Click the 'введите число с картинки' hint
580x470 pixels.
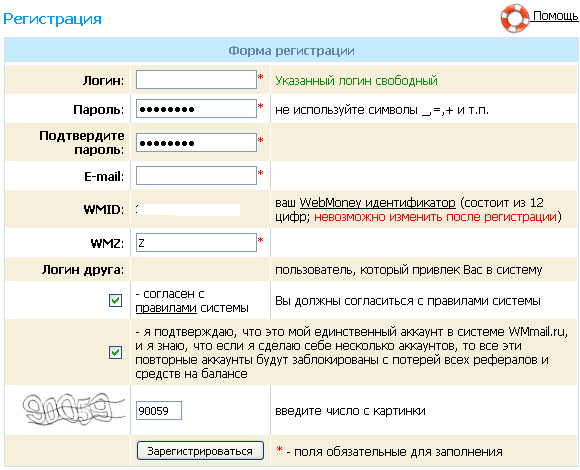(350, 411)
